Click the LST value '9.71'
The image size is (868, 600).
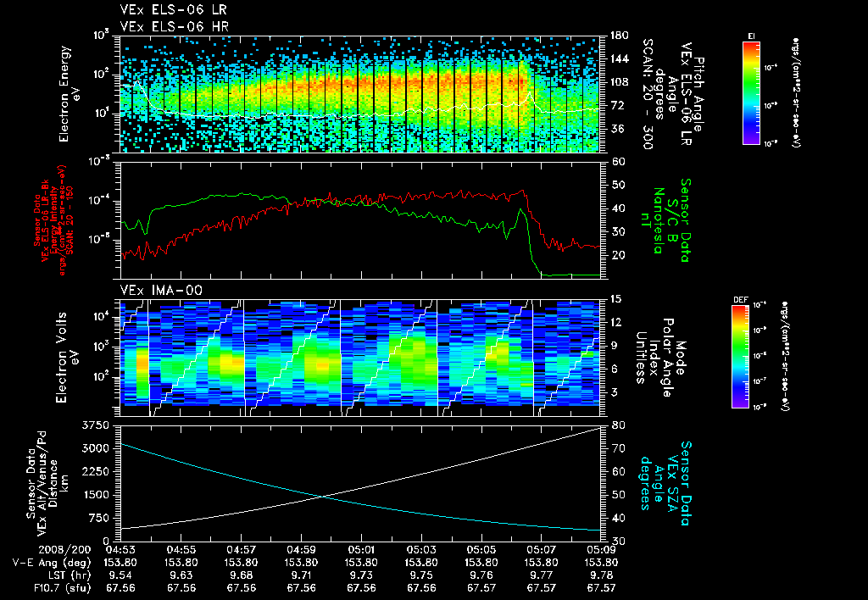(301, 575)
